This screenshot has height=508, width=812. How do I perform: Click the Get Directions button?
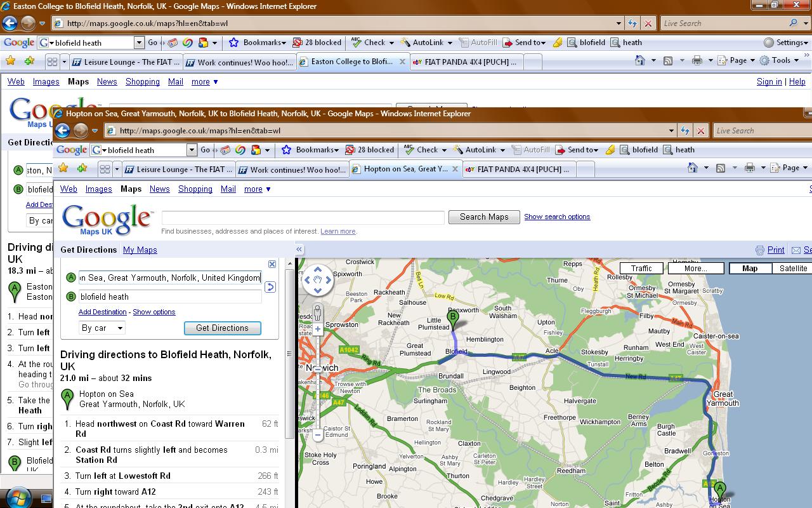coord(223,328)
